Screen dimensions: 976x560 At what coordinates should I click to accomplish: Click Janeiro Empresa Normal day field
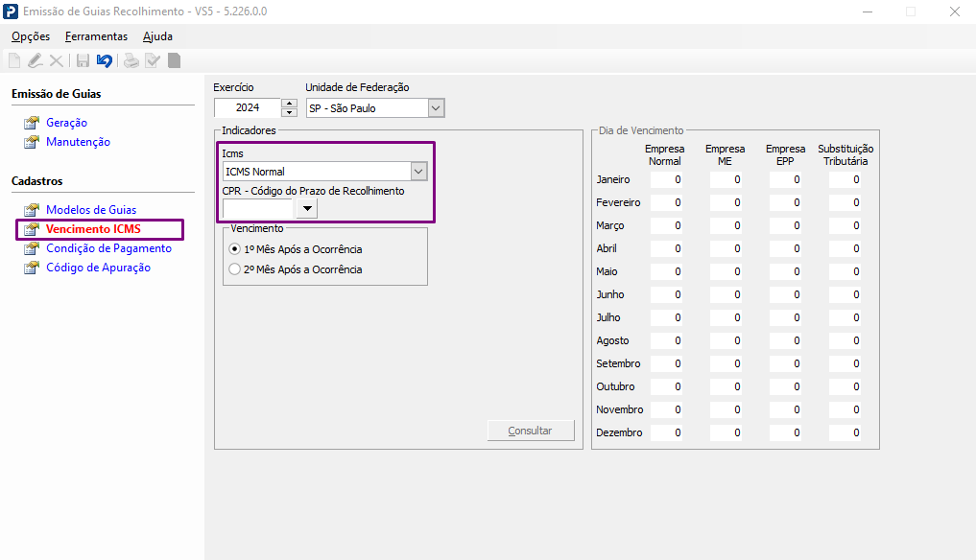click(x=666, y=180)
